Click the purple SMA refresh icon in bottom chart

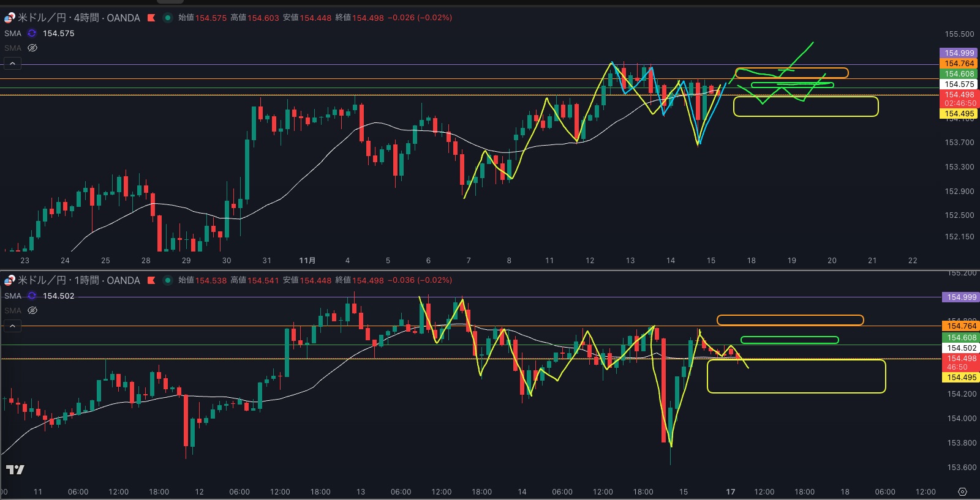point(32,296)
